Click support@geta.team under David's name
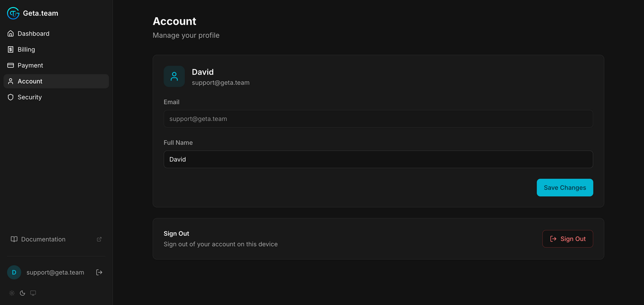Screen dimensions: 644x305 point(221,83)
